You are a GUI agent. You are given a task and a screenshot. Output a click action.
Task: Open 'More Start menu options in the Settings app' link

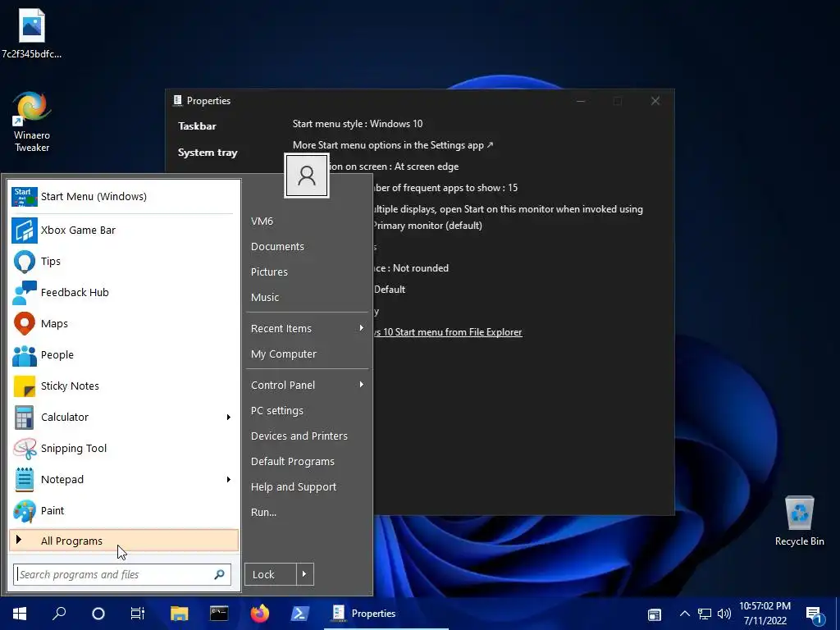click(393, 145)
